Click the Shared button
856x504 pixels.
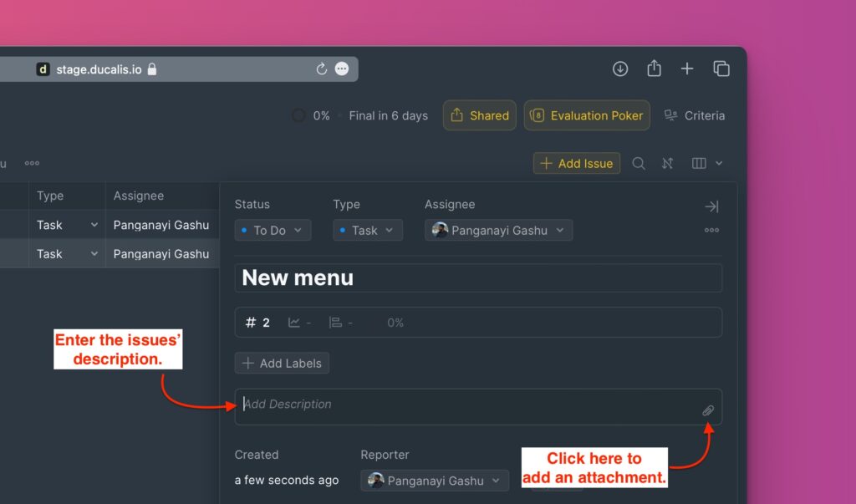[480, 115]
